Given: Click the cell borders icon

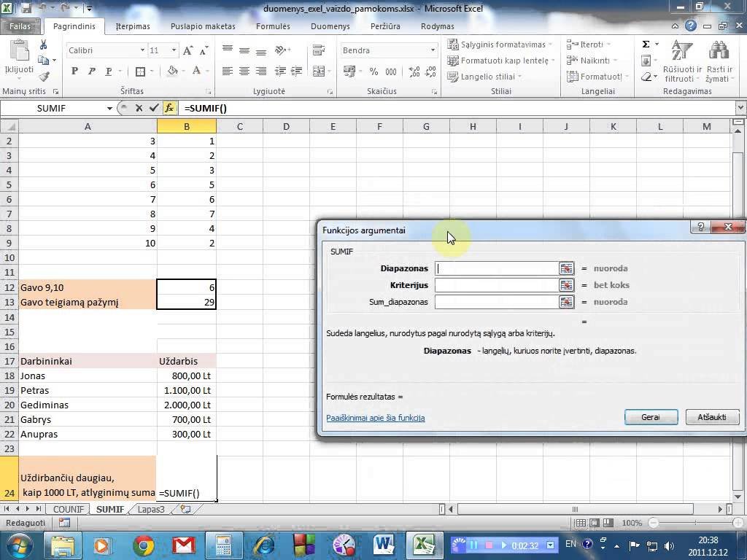Looking at the screenshot, I should [x=140, y=71].
